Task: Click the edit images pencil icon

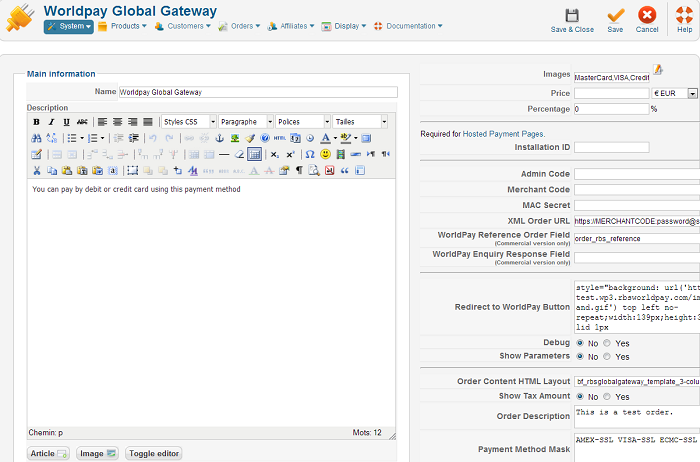Action: [658, 69]
